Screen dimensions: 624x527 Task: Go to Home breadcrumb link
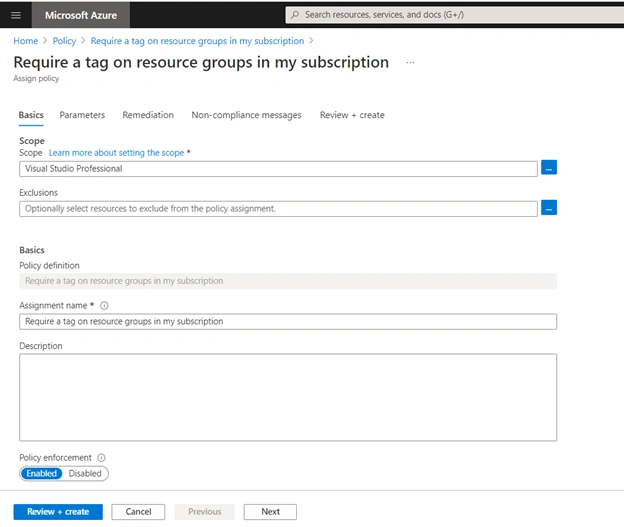(x=26, y=41)
